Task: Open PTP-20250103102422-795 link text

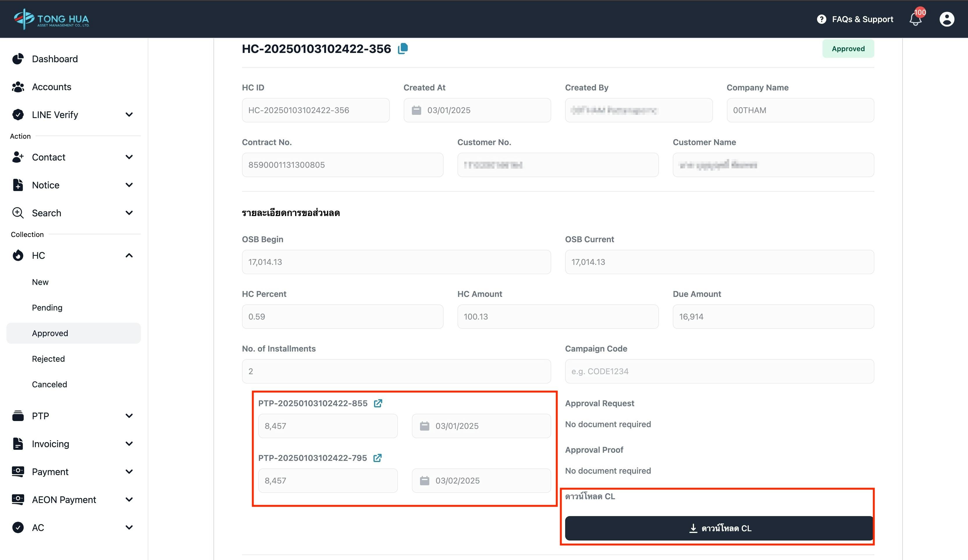Action: click(312, 458)
